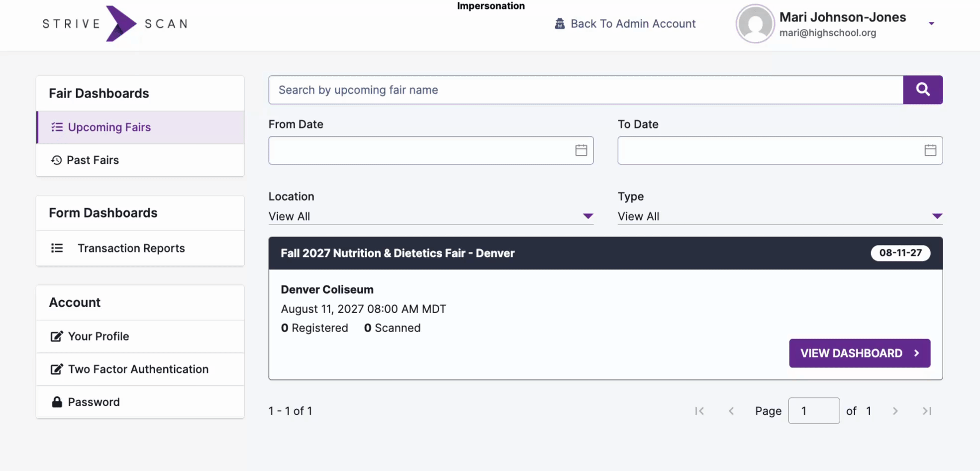
Task: Open Your Profile settings
Action: pos(140,336)
